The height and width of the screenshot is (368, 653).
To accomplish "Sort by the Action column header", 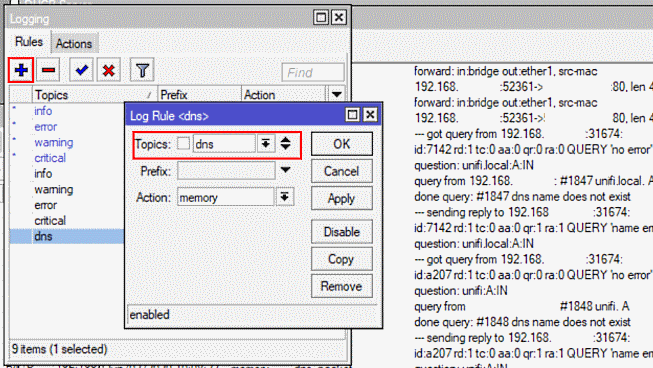I will pos(283,95).
